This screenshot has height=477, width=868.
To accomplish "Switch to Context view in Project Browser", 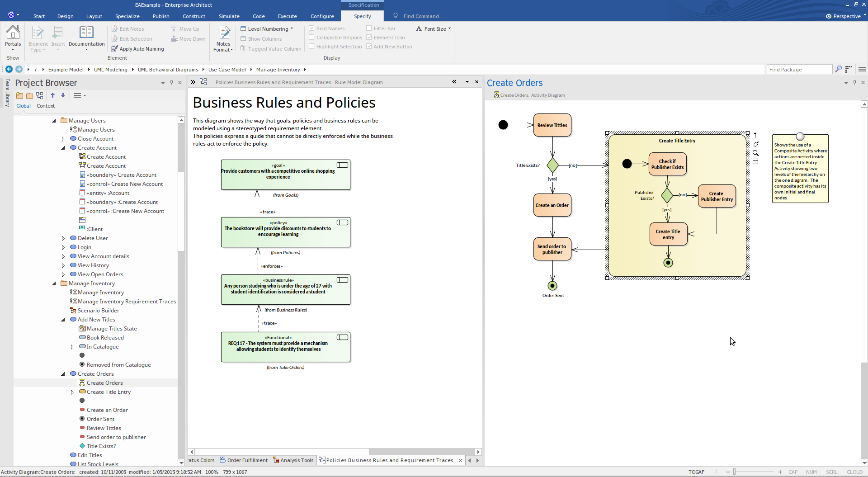I will coord(46,106).
